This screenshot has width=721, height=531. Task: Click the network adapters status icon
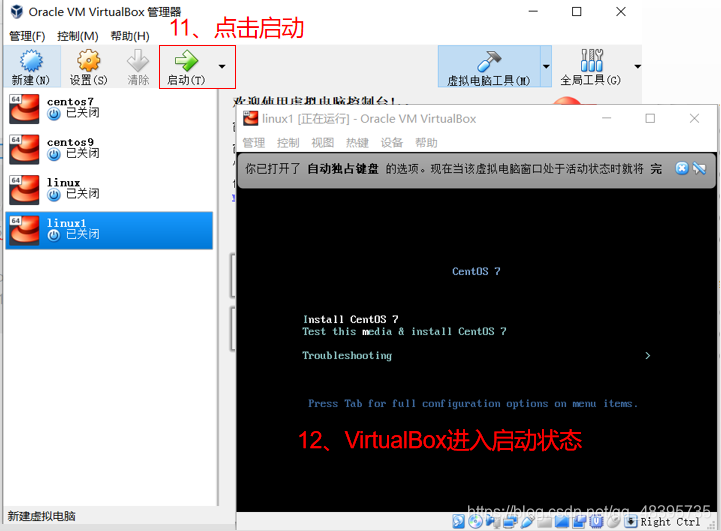[510, 521]
